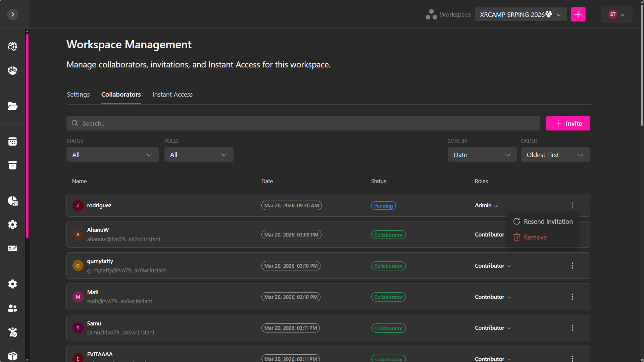
Task: Change rodriguez's Admin role dropdown
Action: (486, 205)
